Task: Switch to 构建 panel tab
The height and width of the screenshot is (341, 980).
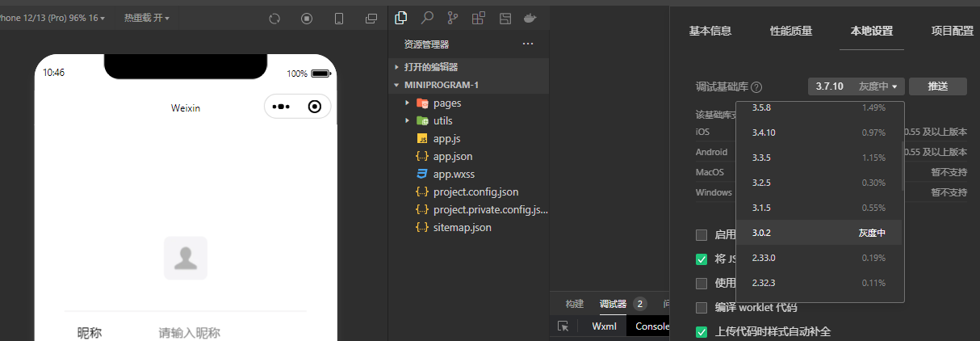Action: point(575,304)
